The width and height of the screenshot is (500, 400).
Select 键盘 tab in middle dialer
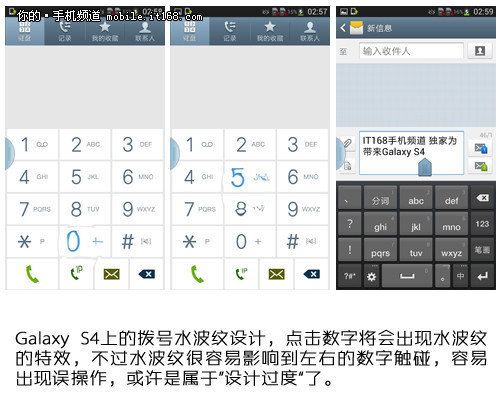coord(190,31)
